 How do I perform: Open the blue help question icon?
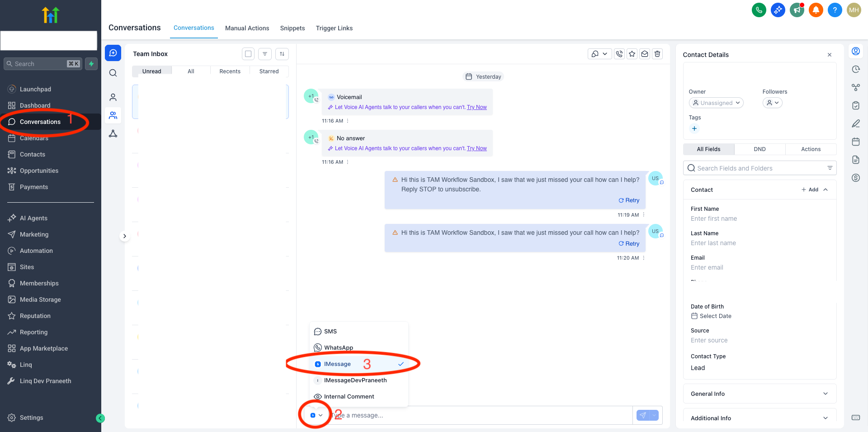click(835, 10)
